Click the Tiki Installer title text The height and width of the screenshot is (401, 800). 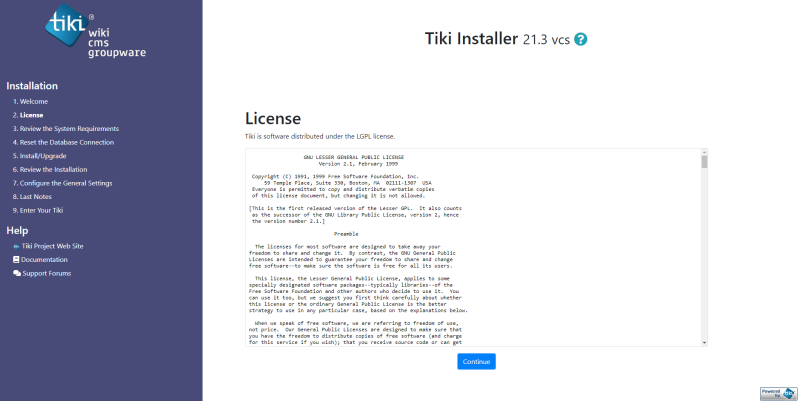pos(471,39)
